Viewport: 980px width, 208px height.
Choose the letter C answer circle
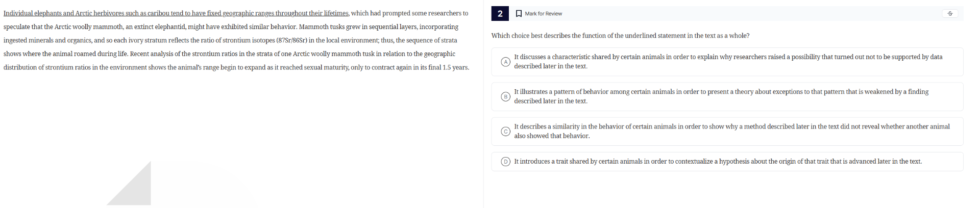click(505, 132)
